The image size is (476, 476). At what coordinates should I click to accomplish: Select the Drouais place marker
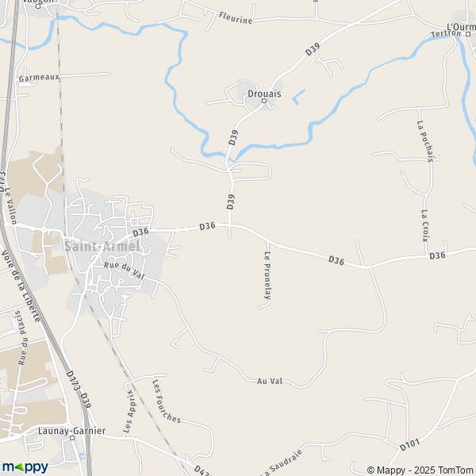[264, 101]
